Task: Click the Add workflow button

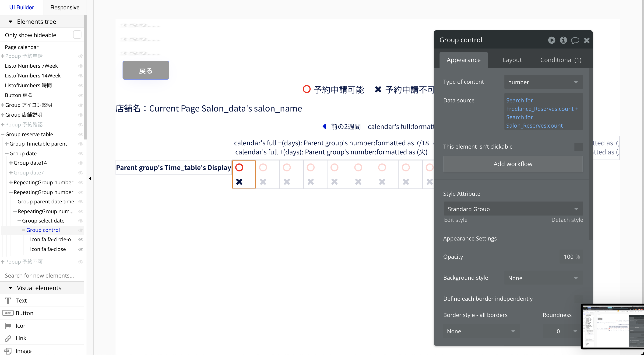Action: (x=513, y=164)
